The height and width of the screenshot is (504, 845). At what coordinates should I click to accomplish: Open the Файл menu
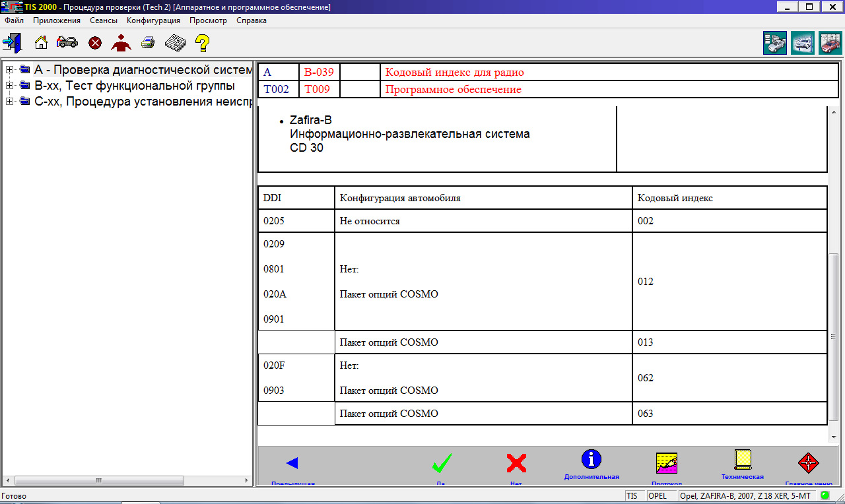(14, 20)
